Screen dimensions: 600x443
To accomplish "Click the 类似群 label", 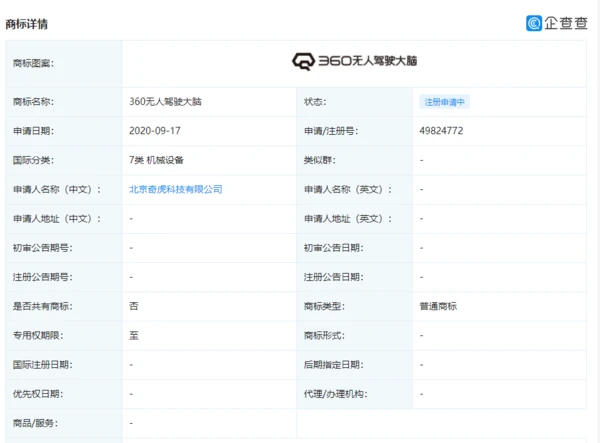I will (318, 160).
